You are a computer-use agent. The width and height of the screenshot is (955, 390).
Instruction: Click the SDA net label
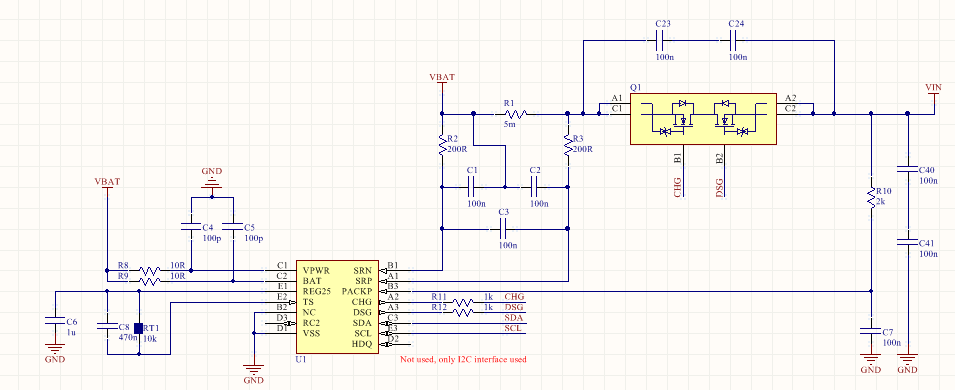(513, 318)
